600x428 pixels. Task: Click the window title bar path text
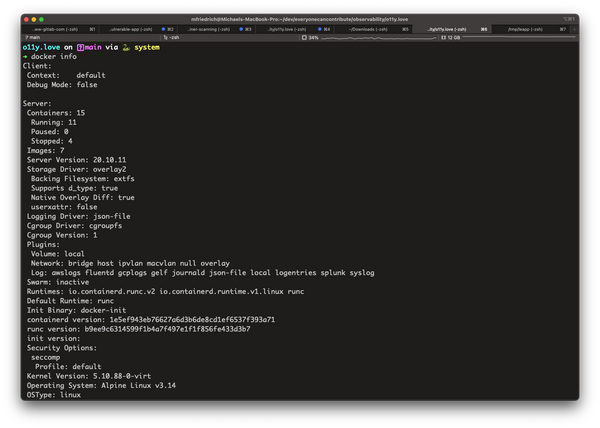(x=300, y=19)
